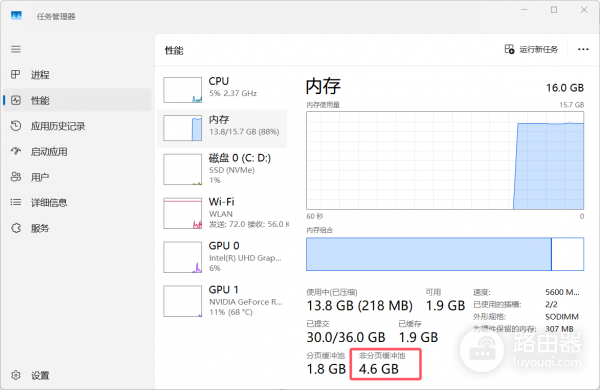
Task: Open 应用历史记录 page label
Action: click(x=58, y=126)
